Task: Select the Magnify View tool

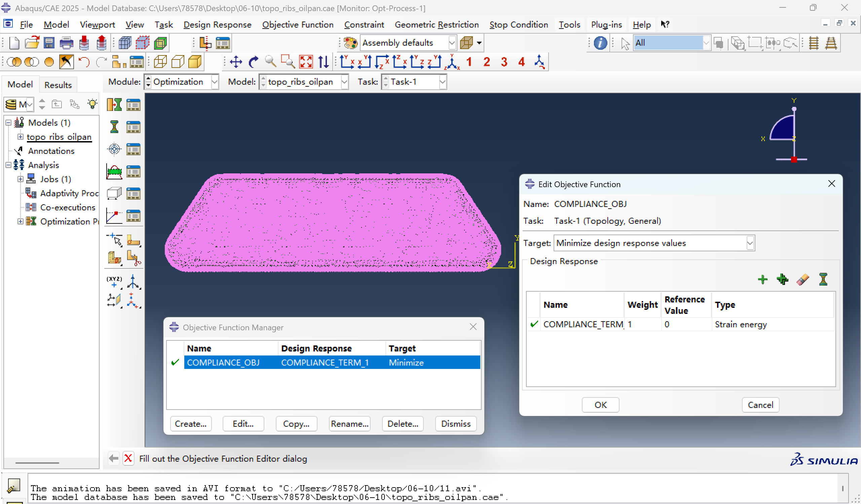Action: [271, 62]
